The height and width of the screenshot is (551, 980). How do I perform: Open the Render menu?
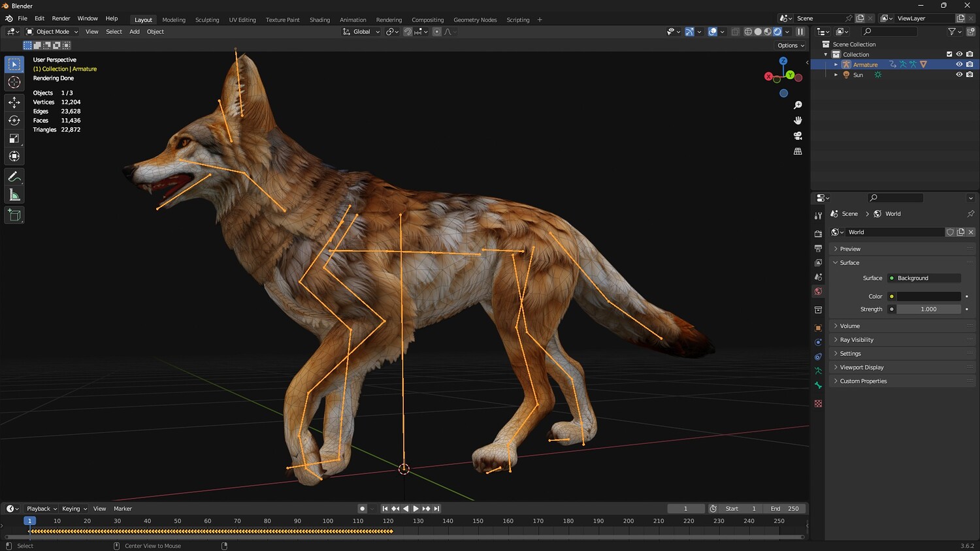pyautogui.click(x=61, y=19)
